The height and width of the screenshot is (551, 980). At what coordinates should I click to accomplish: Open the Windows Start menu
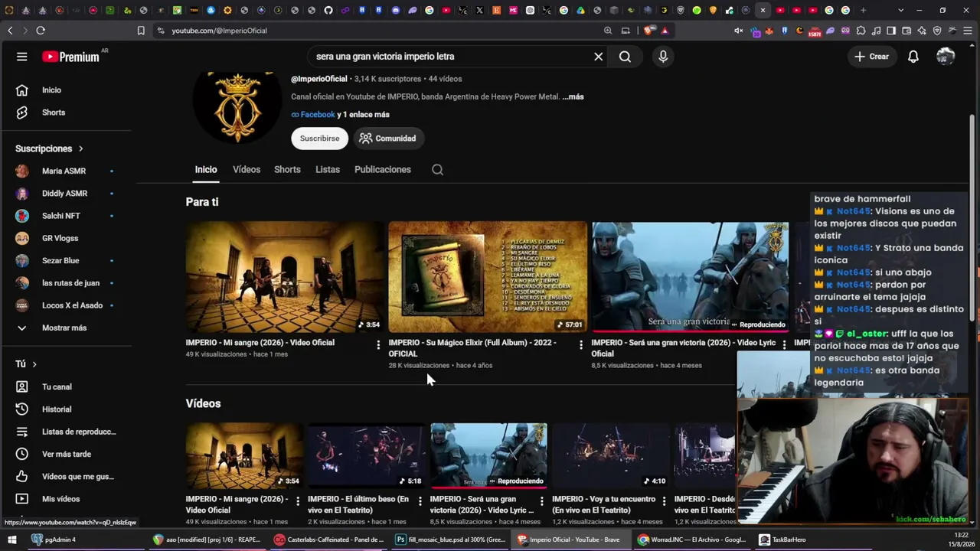click(x=12, y=540)
